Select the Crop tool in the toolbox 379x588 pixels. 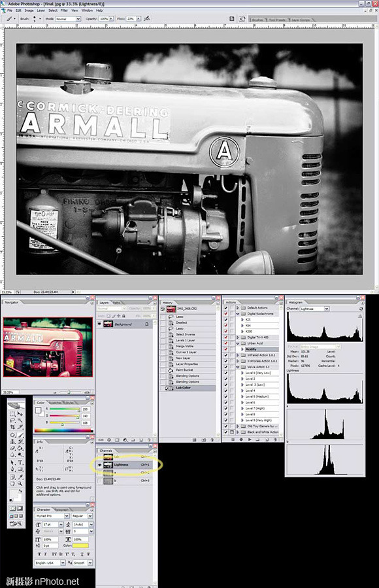12,426
